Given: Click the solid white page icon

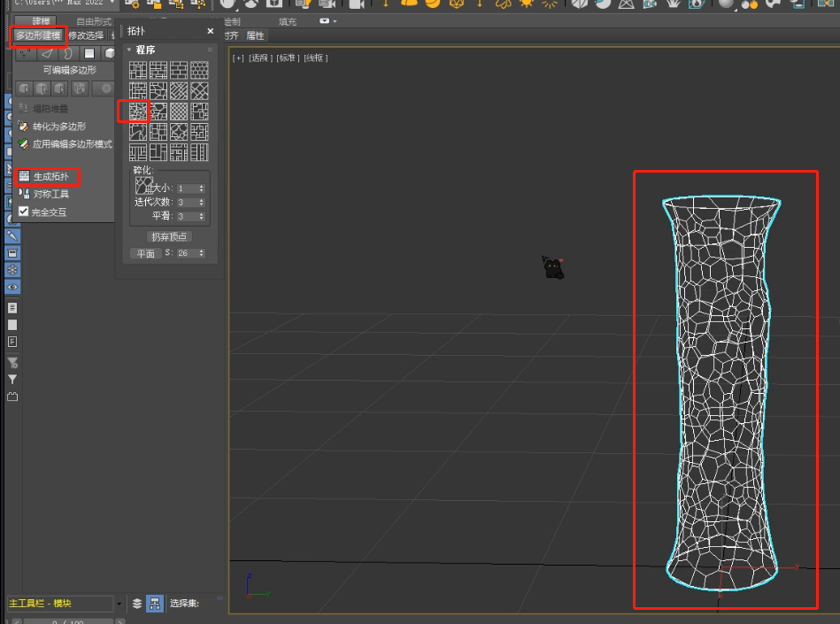Looking at the screenshot, I should [12, 325].
